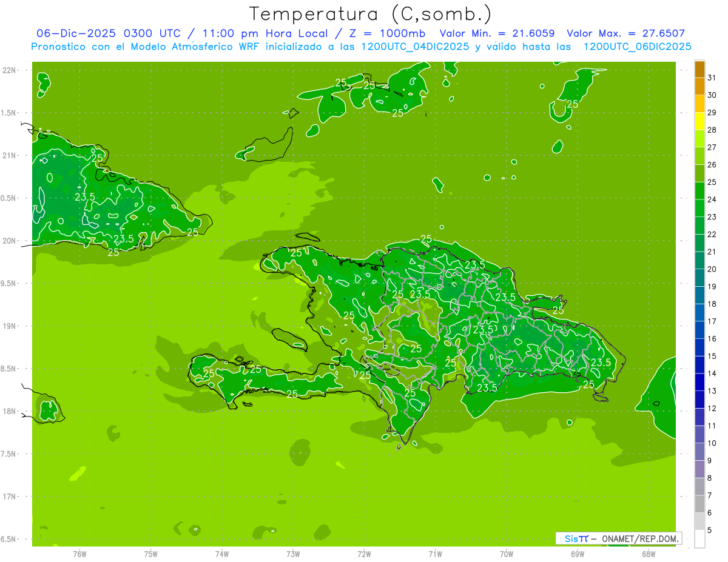Screen dimensions: 728x562
Task: Click the "71W" longitude axis label
Action: tap(435, 554)
